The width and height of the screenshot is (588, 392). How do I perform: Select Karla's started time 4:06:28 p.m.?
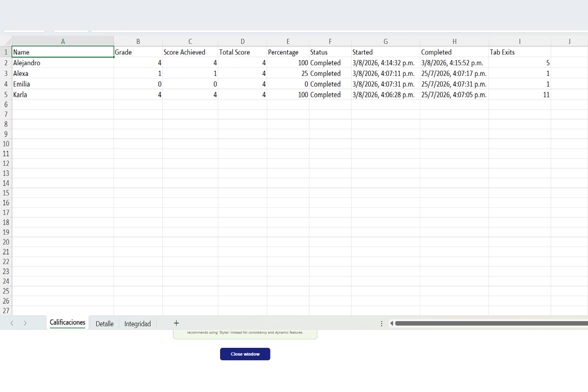[386, 95]
